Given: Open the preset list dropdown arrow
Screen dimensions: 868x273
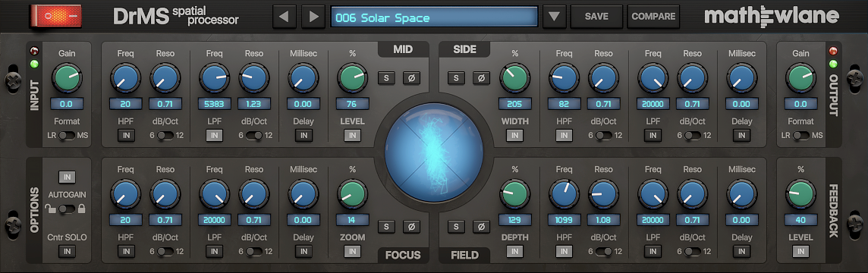Looking at the screenshot, I should click(x=554, y=17).
